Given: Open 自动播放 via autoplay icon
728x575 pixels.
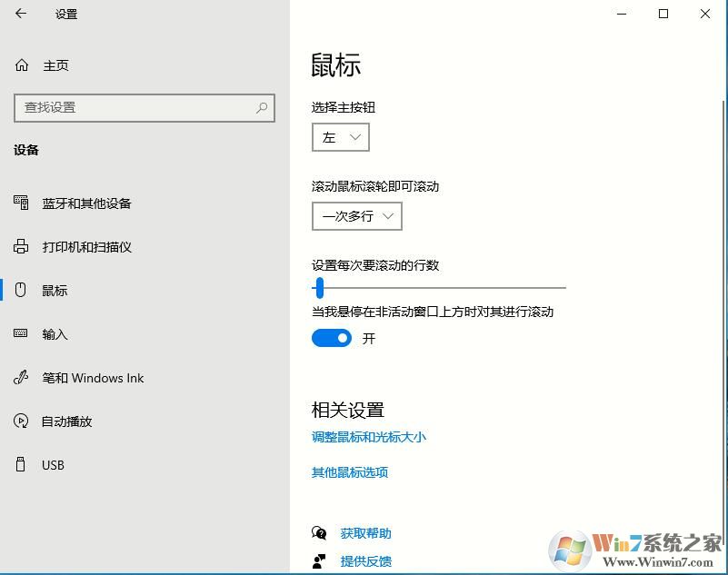Looking at the screenshot, I should pyautogui.click(x=20, y=421).
